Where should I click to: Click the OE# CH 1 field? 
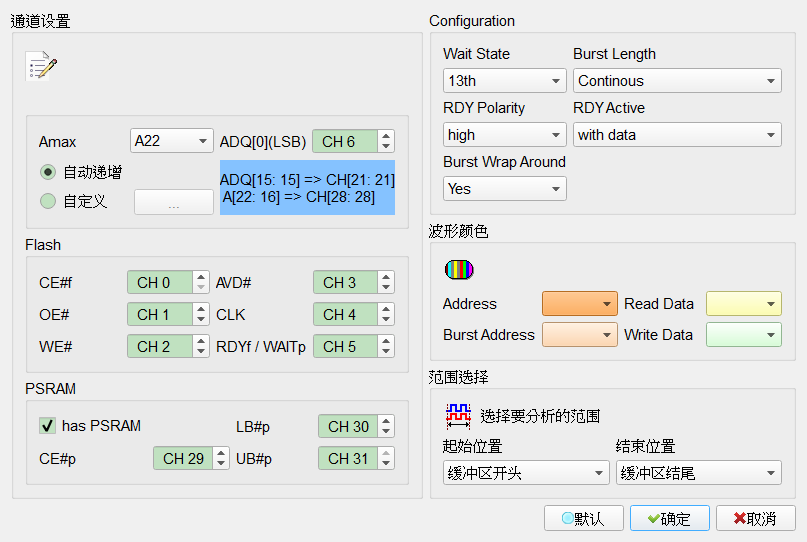[160, 314]
